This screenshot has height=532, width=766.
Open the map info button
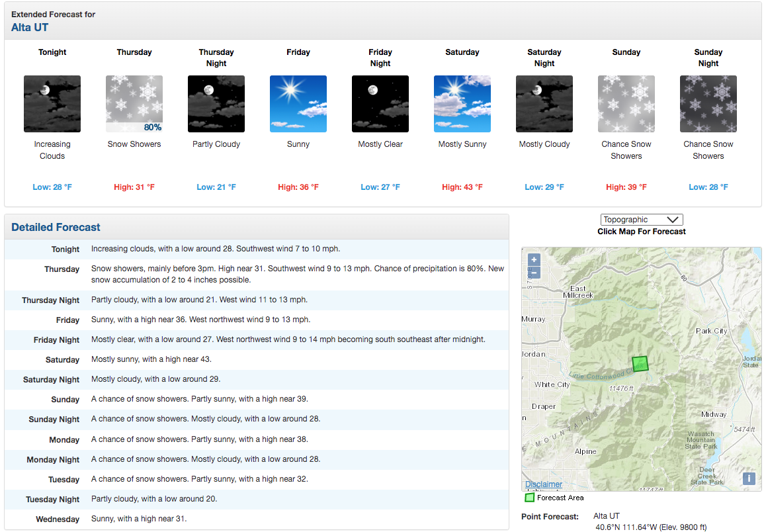point(749,478)
